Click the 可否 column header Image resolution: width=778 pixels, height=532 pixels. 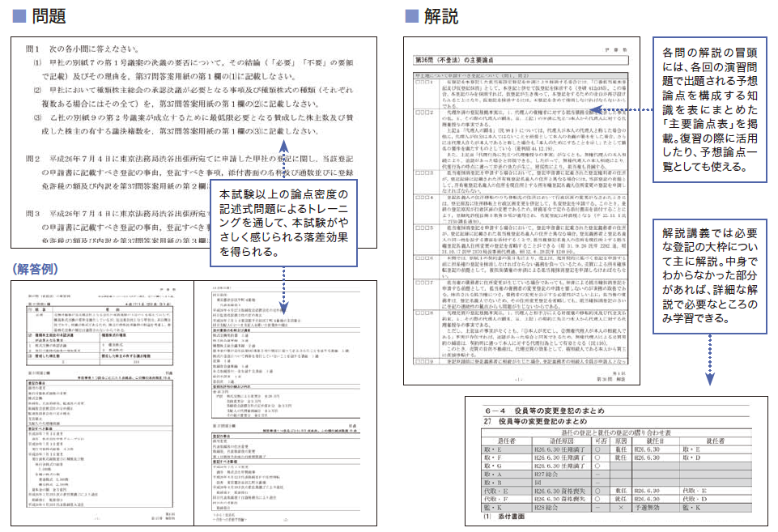point(601,440)
